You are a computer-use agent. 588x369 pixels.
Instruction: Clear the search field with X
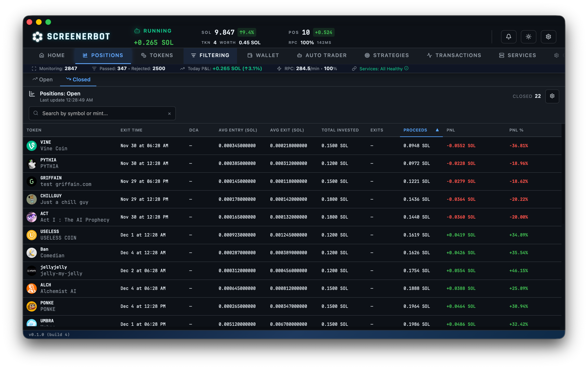point(169,114)
